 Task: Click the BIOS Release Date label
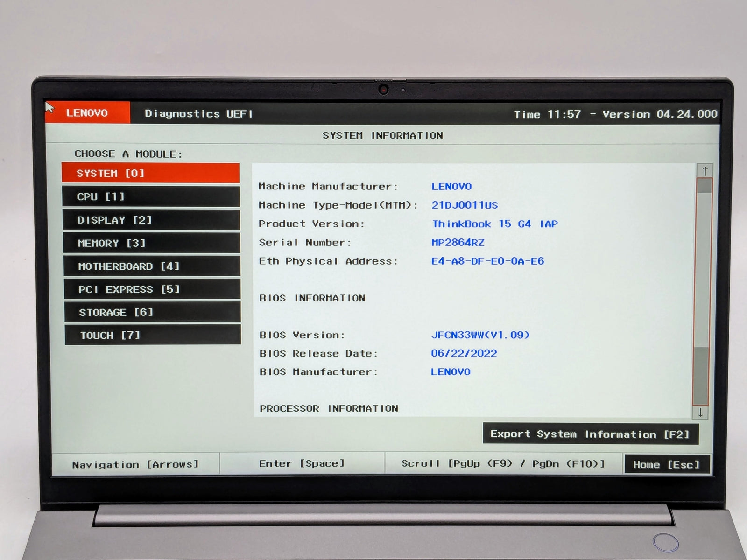point(318,353)
